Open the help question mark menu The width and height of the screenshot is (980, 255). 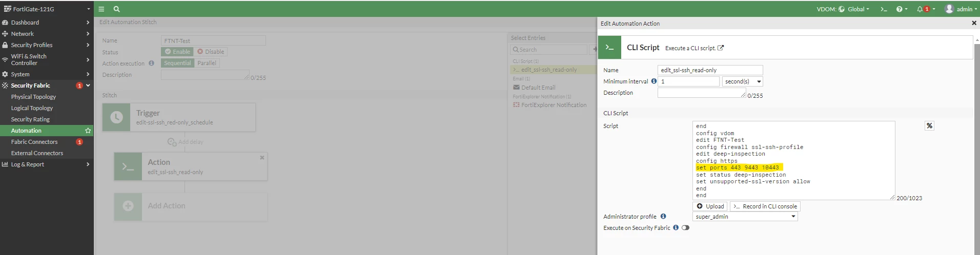[x=902, y=9]
